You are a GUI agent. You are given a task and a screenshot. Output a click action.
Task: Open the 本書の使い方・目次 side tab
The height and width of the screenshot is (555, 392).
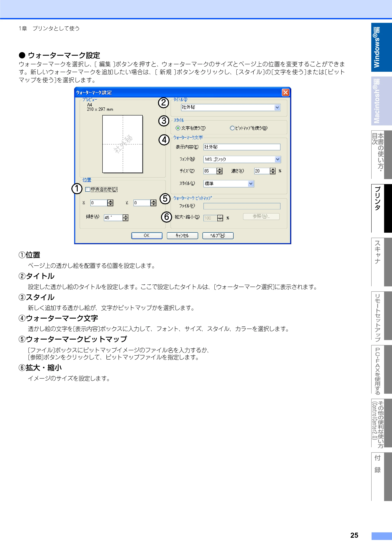381,155
